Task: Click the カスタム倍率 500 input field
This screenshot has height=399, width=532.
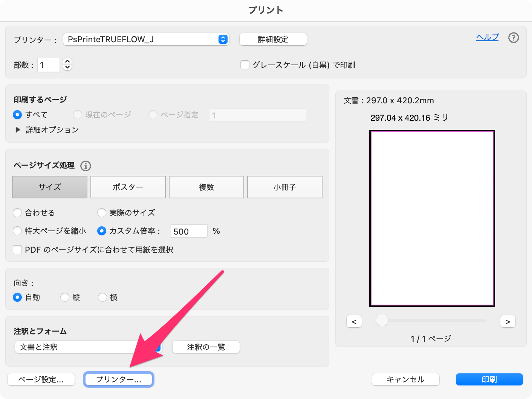Action: point(188,231)
